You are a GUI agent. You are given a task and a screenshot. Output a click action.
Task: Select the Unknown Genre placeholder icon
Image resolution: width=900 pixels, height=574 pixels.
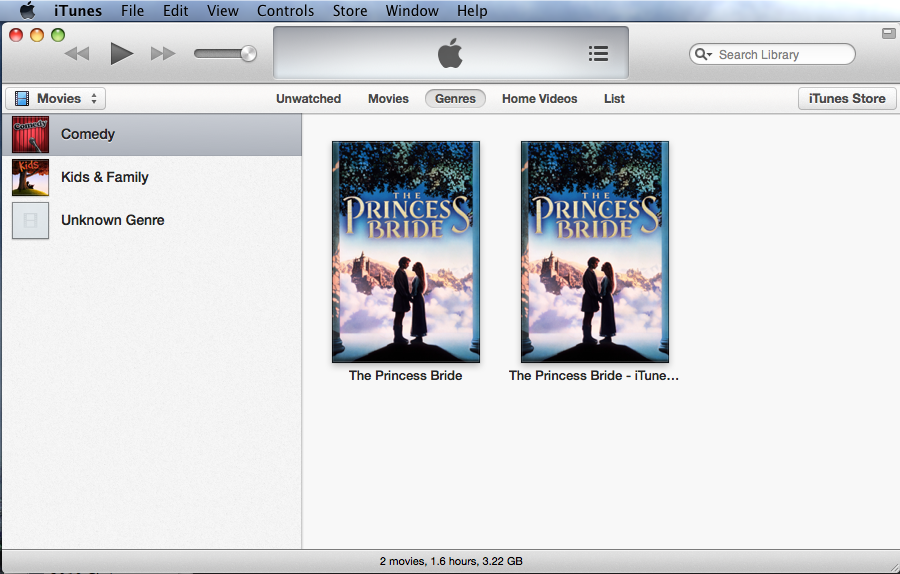[x=30, y=220]
